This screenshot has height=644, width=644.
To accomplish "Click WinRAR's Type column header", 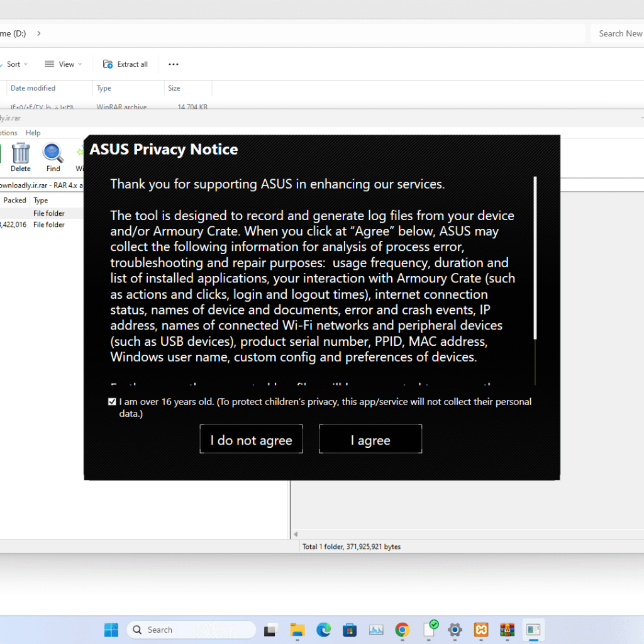I will point(57,201).
